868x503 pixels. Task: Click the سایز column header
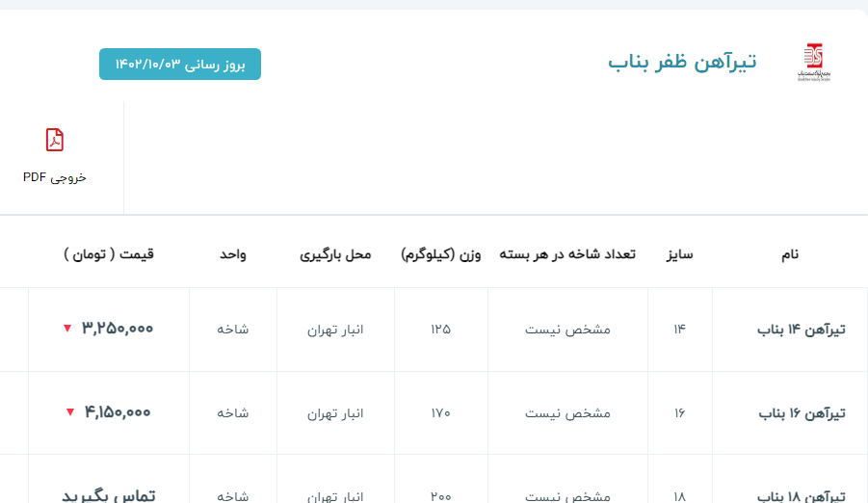679,254
